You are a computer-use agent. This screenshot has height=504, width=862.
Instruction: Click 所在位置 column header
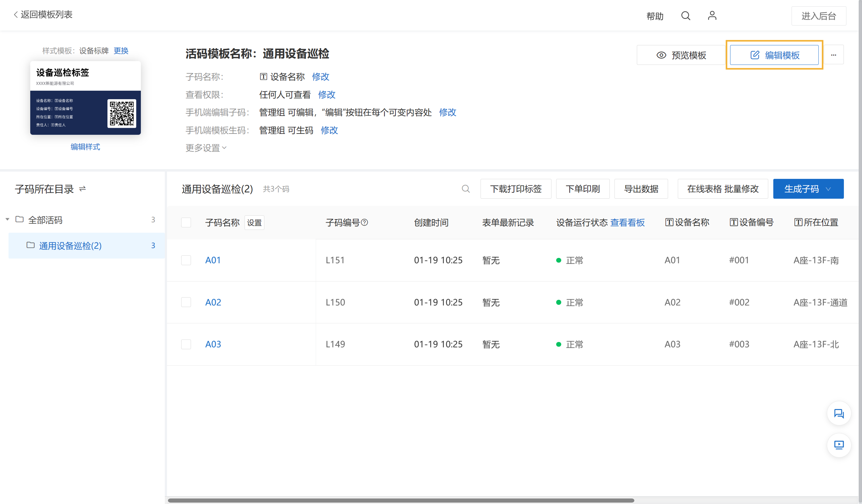point(816,223)
